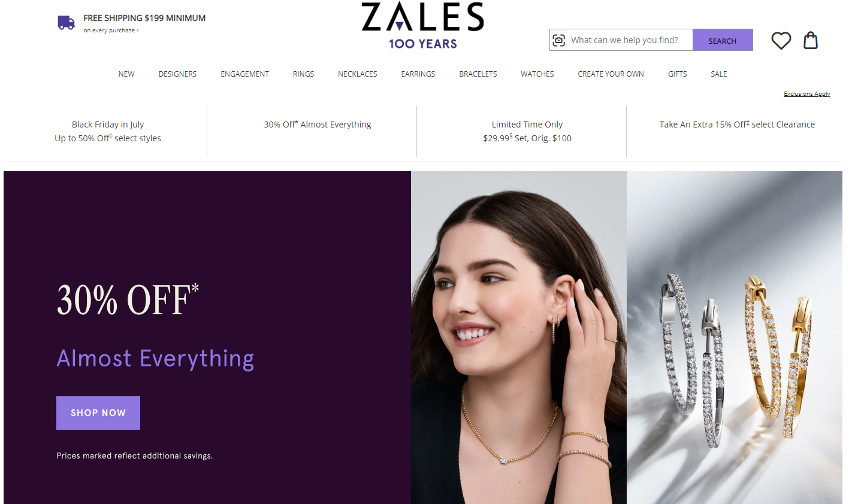This screenshot has height=504, width=852.
Task: Open the ENGAGEMENT menu
Action: point(244,74)
